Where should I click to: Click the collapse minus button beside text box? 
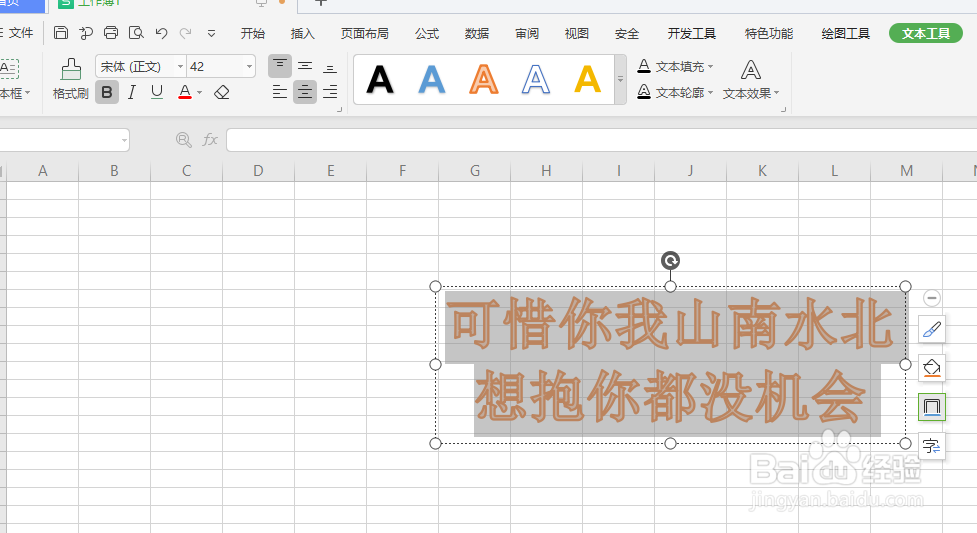[x=932, y=298]
